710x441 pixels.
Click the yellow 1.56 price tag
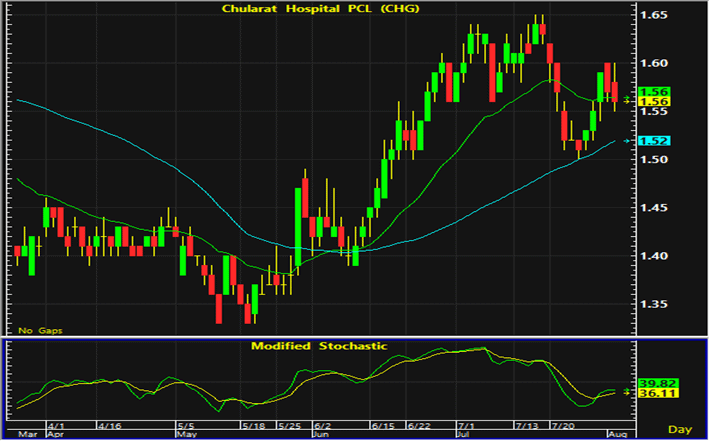(x=653, y=101)
